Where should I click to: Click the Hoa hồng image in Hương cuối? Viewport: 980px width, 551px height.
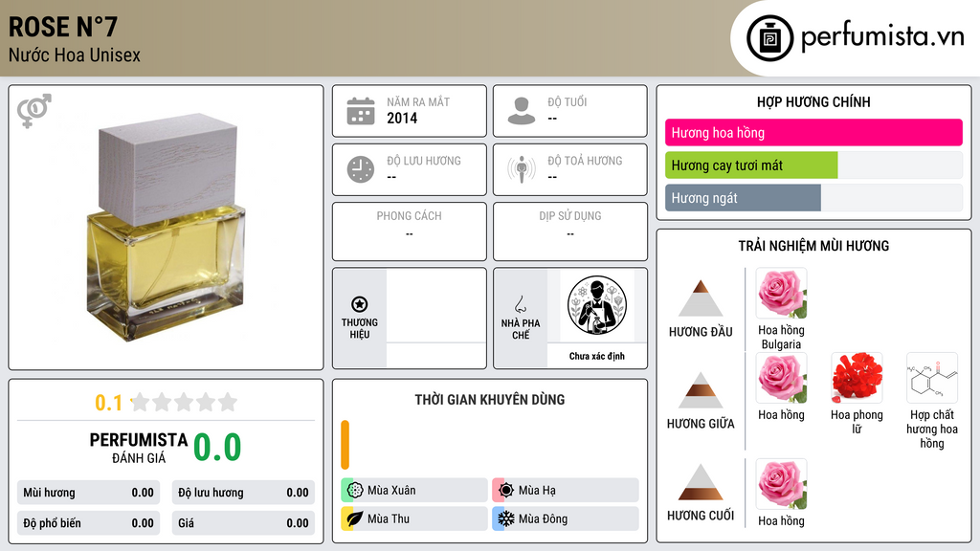point(781,484)
